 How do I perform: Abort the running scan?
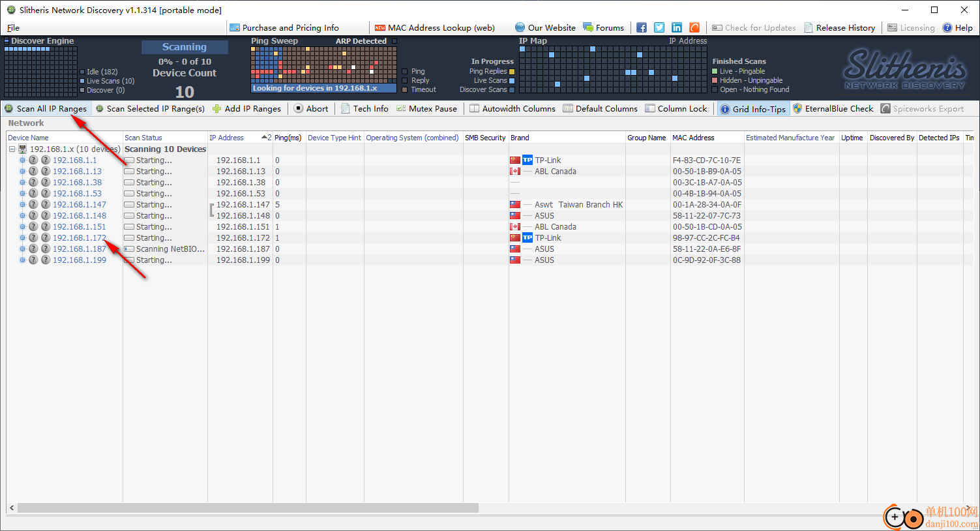[311, 109]
